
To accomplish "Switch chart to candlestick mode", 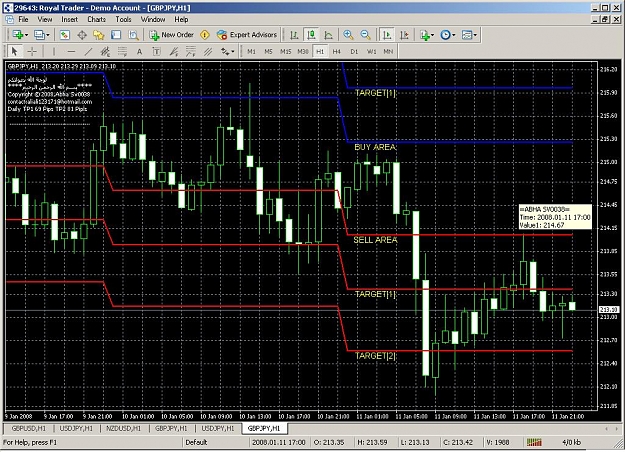I will coord(311,35).
